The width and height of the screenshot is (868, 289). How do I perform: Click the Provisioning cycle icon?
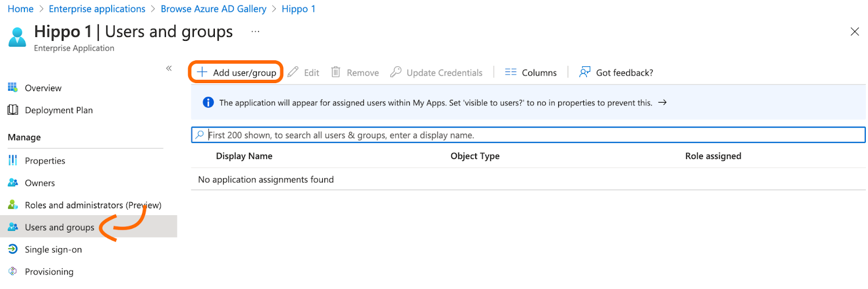click(x=12, y=271)
